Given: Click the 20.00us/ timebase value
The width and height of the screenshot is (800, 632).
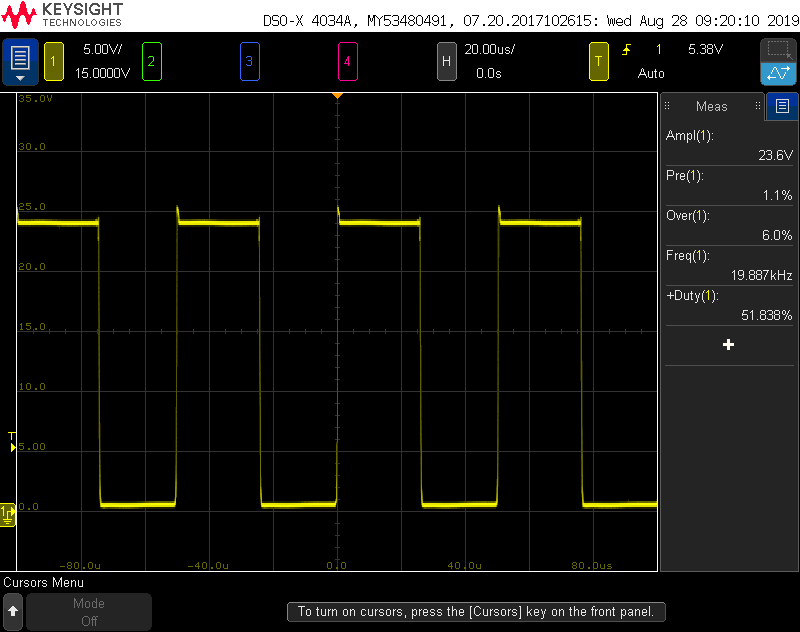Looking at the screenshot, I should pos(489,49).
